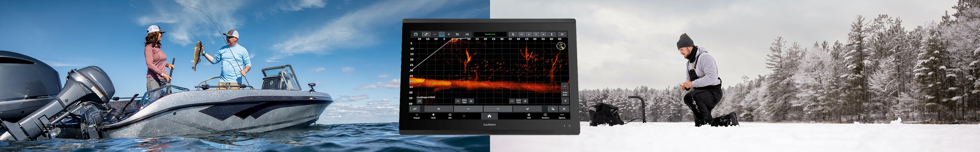Viewport: 980px width, 152px height.
Task: Click the single chevron down button
Action: click(x=498, y=109)
